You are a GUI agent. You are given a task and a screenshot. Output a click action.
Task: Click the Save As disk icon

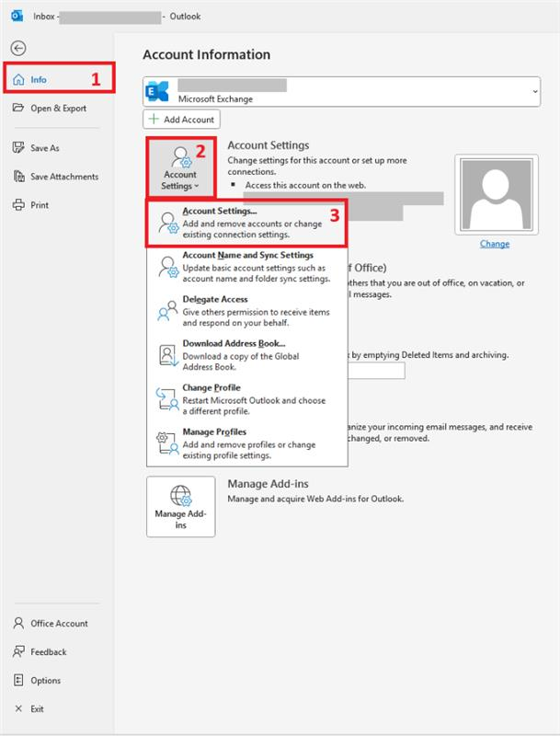tap(18, 147)
